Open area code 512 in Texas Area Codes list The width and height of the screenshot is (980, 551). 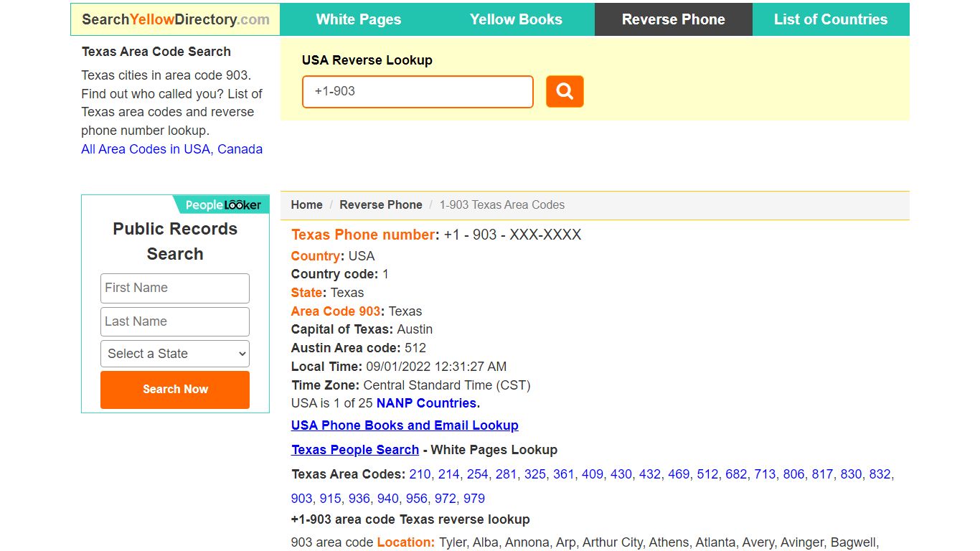pyautogui.click(x=707, y=474)
